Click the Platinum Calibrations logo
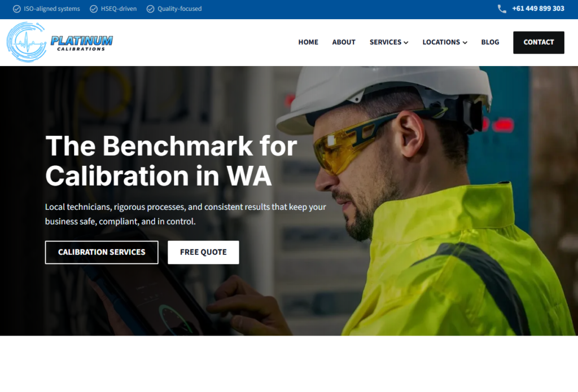This screenshot has width=578, height=392. point(60,42)
